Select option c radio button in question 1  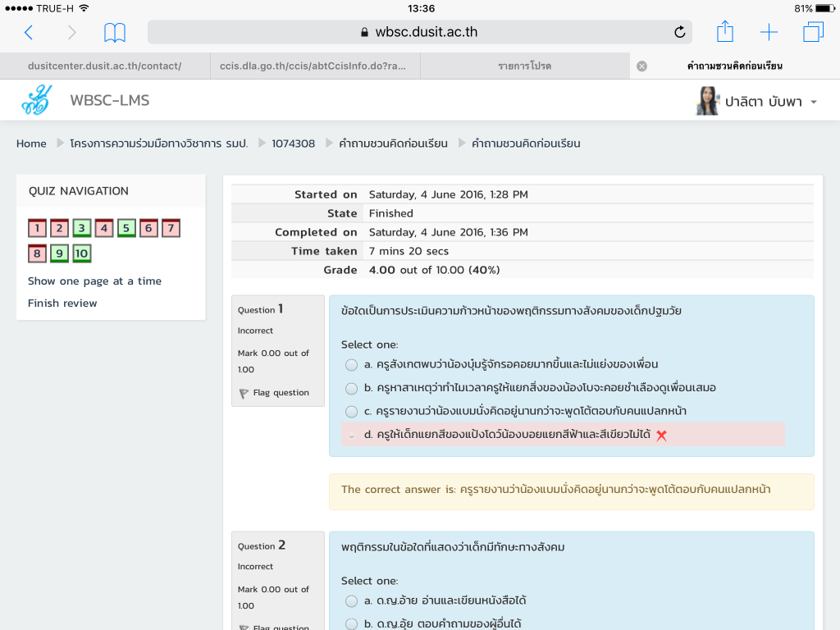[351, 411]
